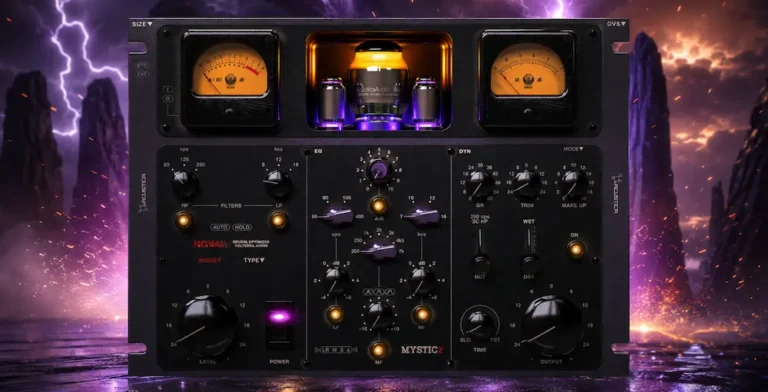Open the SIZE dropdown menu
The height and width of the screenshot is (392, 768).
142,24
